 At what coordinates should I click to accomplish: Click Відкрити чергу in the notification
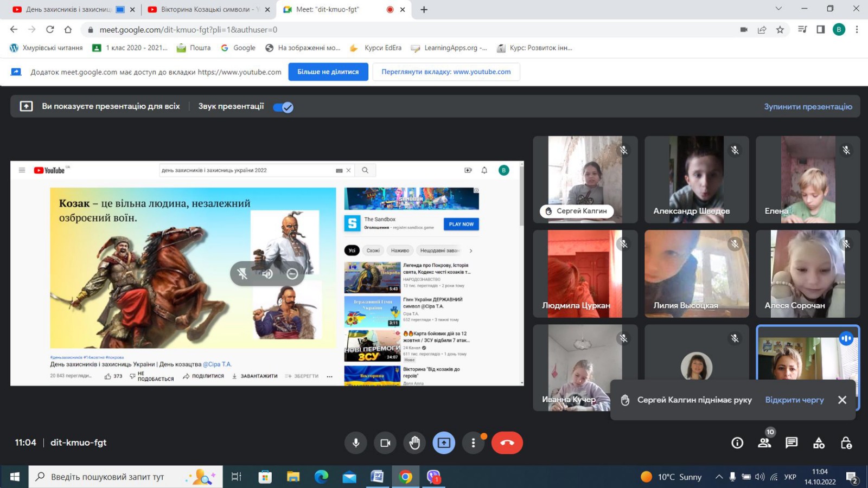(794, 400)
